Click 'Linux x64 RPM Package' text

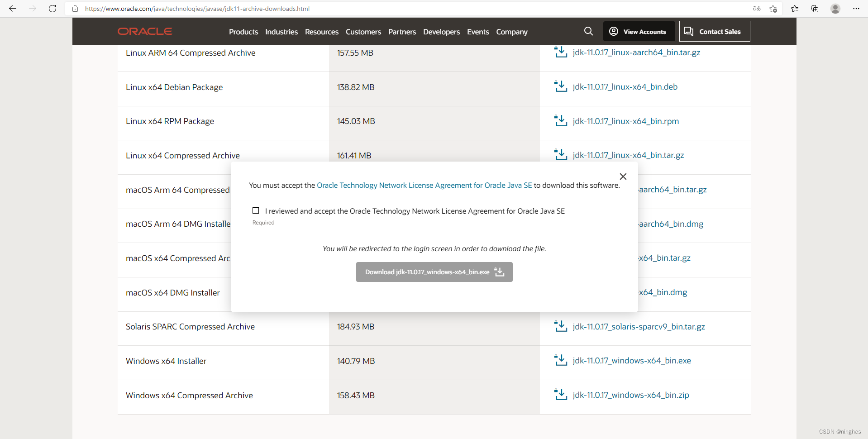point(170,121)
